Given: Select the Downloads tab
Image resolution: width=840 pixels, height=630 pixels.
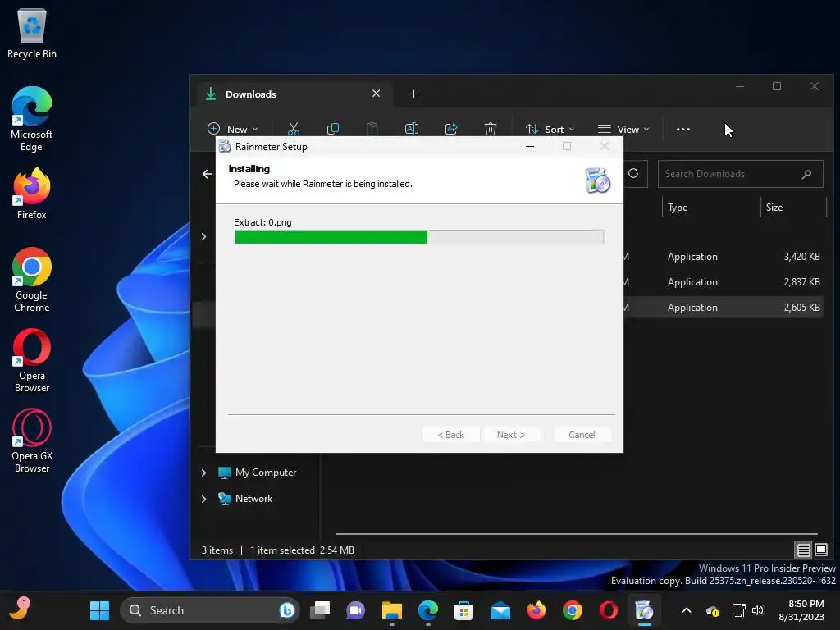Looking at the screenshot, I should 293,94.
